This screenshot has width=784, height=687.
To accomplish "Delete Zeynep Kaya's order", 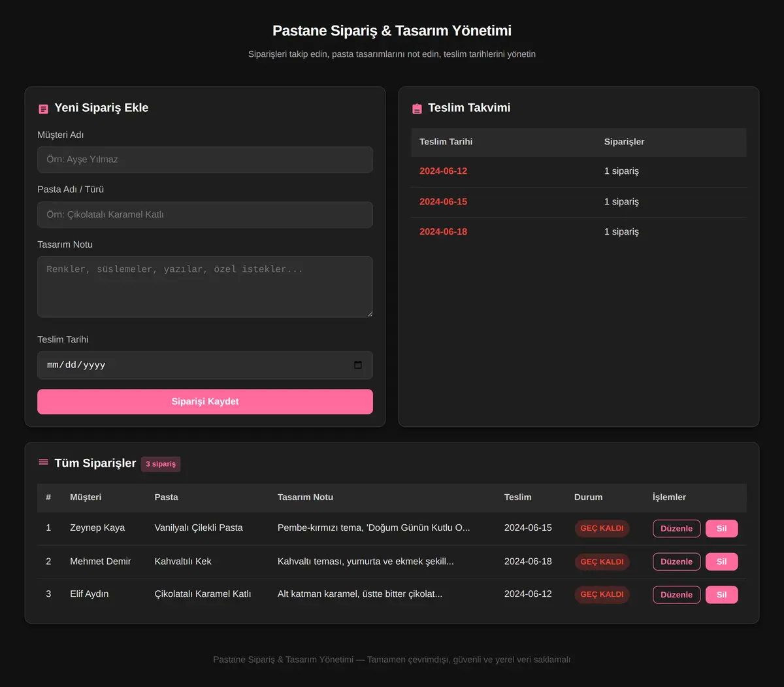I will pos(721,528).
